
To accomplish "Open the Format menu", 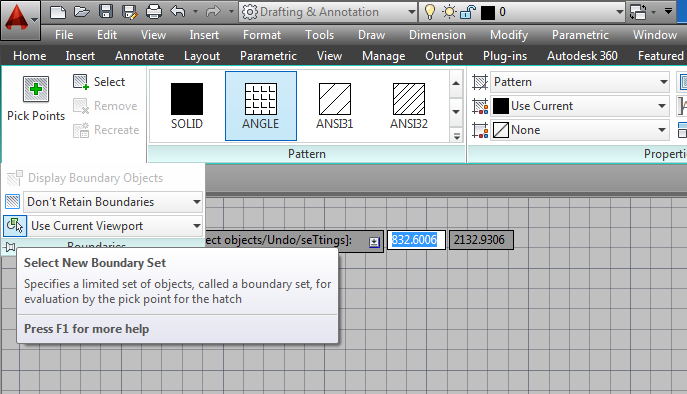I will (262, 35).
